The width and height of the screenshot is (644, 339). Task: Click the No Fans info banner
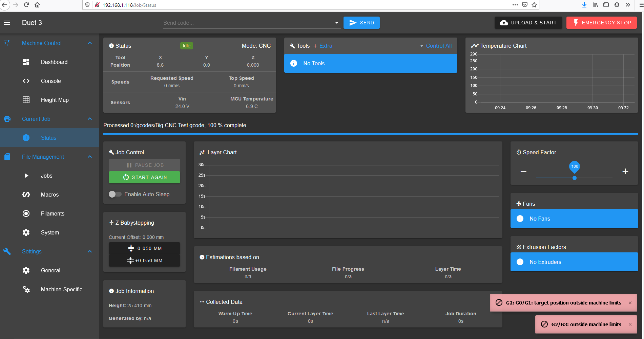pos(574,219)
